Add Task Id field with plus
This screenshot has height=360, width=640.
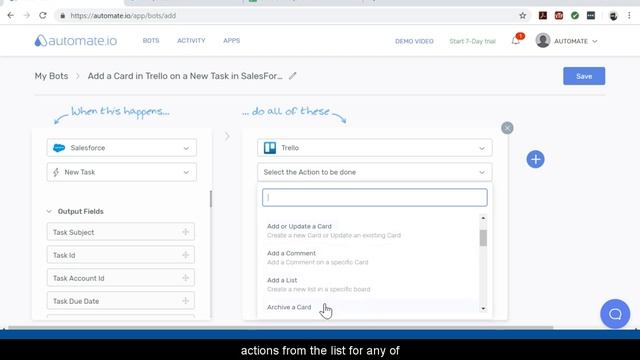pyautogui.click(x=185, y=255)
